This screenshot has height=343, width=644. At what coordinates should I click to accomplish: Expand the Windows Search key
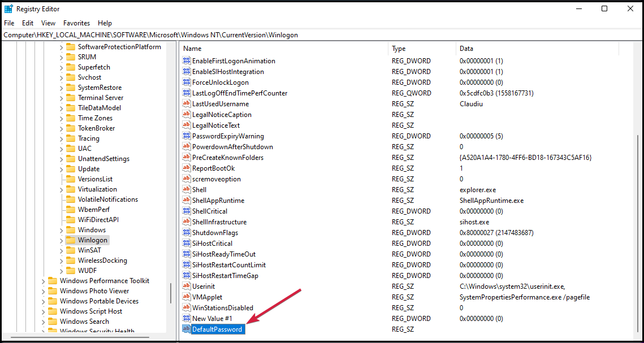tap(43, 322)
